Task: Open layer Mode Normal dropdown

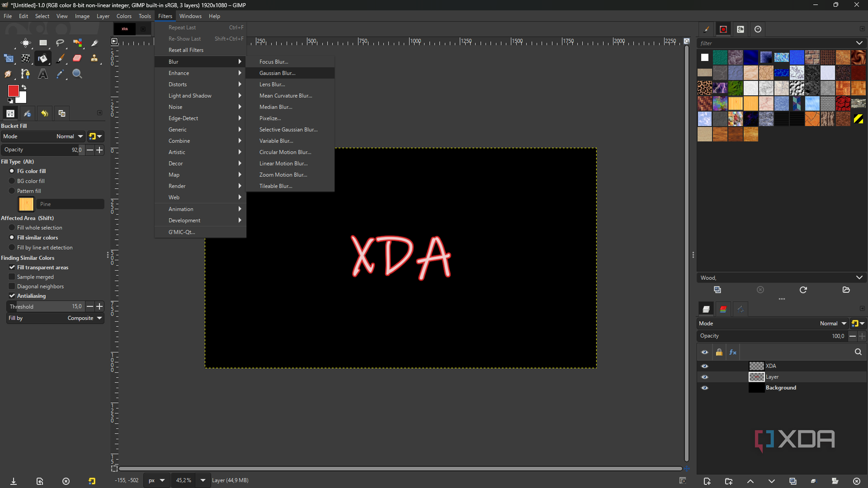Action: pos(773,323)
